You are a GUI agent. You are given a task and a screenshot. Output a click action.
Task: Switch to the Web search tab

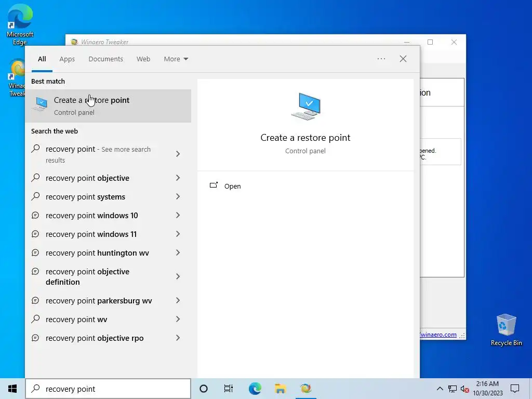[x=143, y=59]
